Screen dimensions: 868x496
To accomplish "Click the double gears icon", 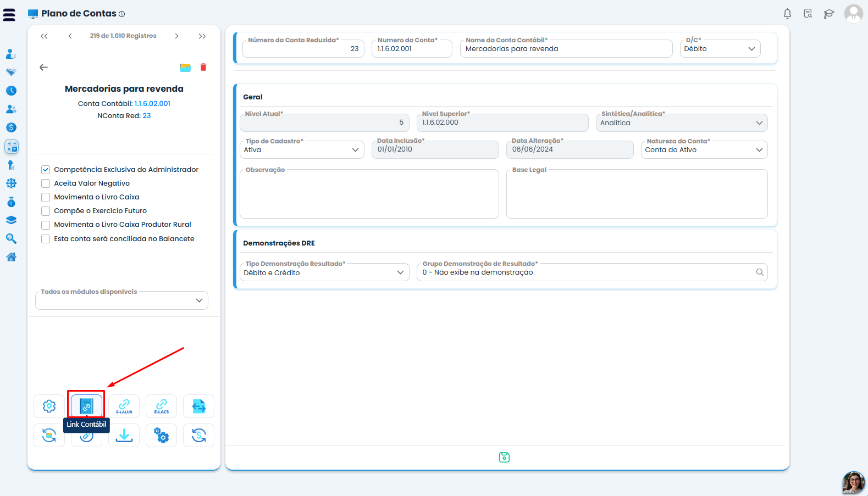I will pos(161,435).
